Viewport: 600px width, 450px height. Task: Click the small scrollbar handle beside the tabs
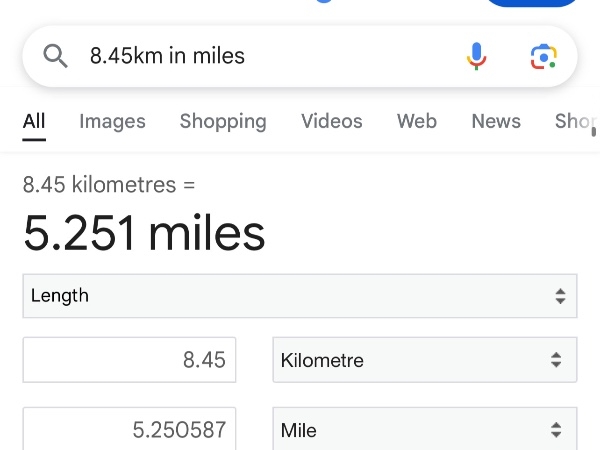(594, 130)
